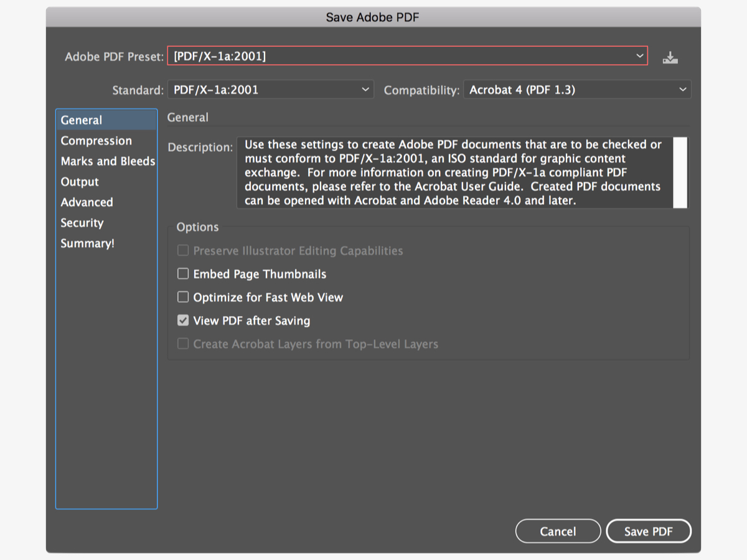Enable Optimize for Fast Web View
Image resolution: width=747 pixels, height=560 pixels.
click(183, 297)
